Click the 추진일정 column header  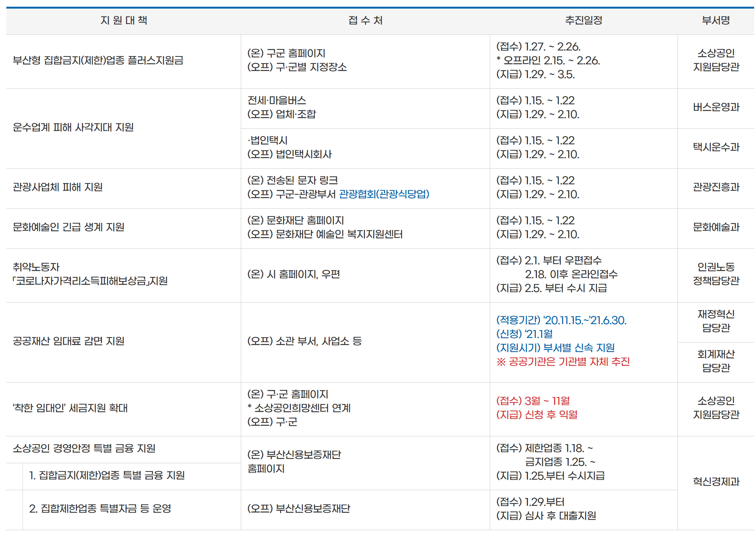pyautogui.click(x=583, y=21)
